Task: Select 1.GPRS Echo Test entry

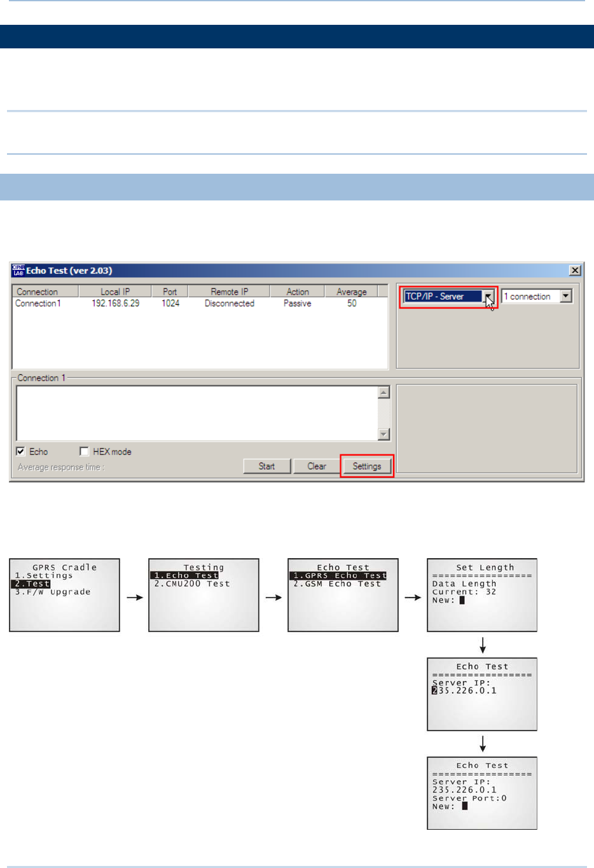Action: pos(338,575)
